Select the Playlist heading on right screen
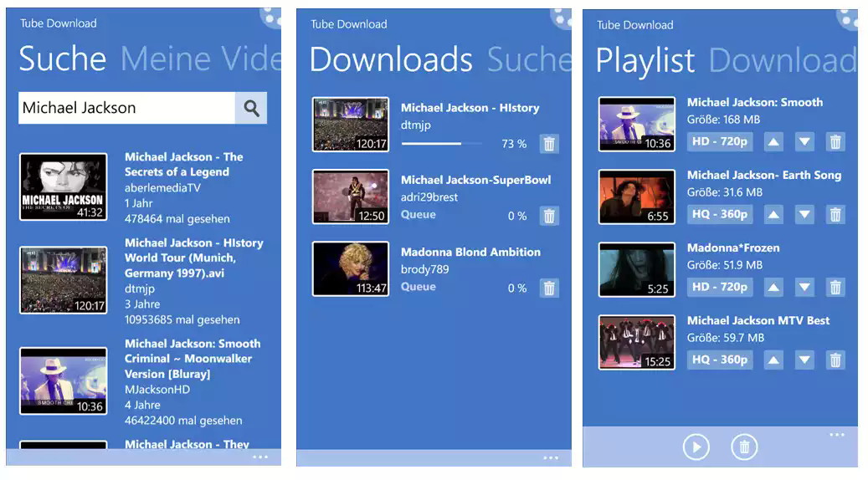The height and width of the screenshot is (480, 868). coord(645,60)
